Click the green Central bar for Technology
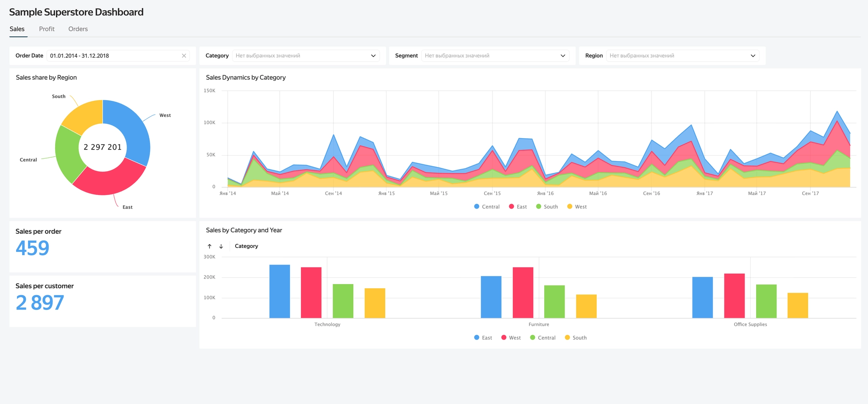The height and width of the screenshot is (404, 868). [x=343, y=301]
